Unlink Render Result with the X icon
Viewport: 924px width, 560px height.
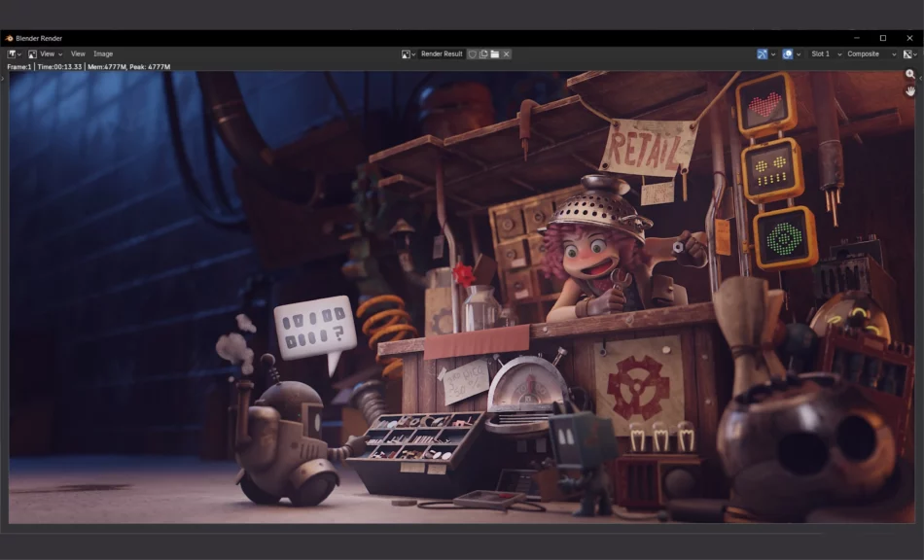coord(506,54)
